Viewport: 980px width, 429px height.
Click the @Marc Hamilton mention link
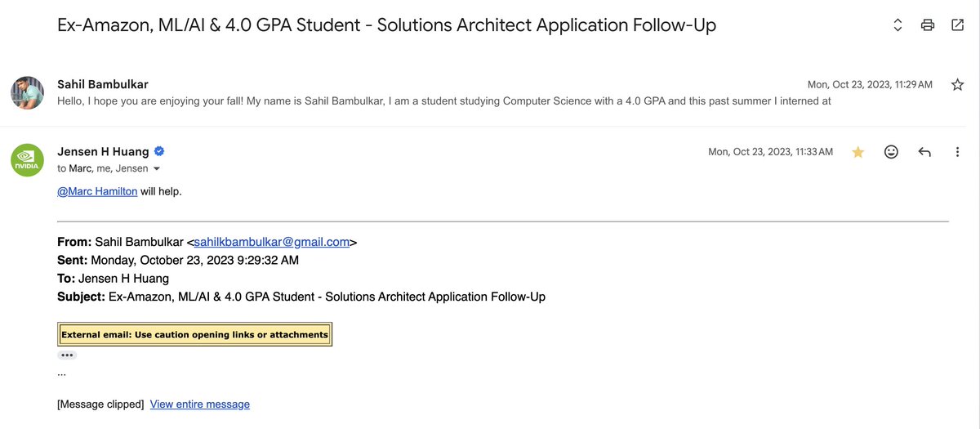coord(97,192)
